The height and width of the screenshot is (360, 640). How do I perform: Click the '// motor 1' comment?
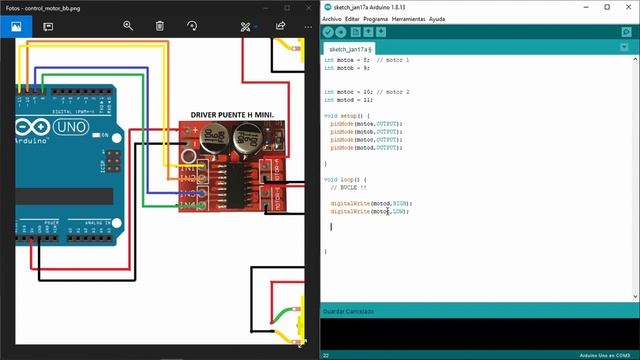click(x=393, y=60)
